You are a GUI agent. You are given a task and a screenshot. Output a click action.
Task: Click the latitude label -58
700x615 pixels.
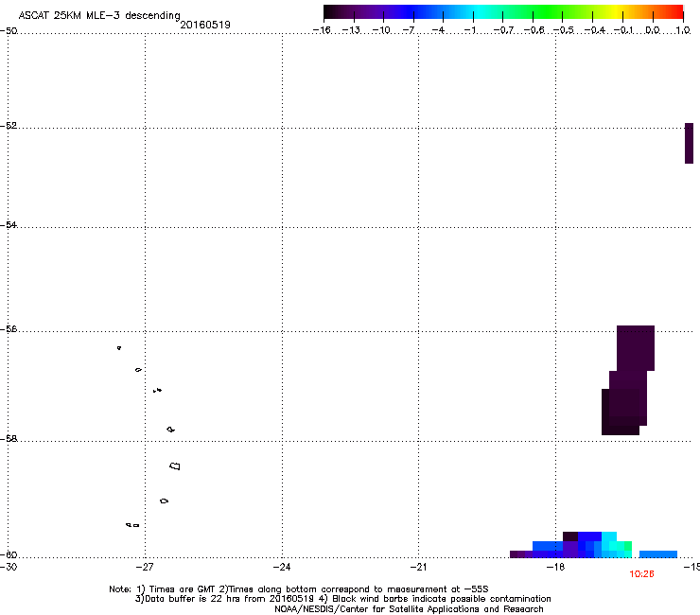point(9,439)
